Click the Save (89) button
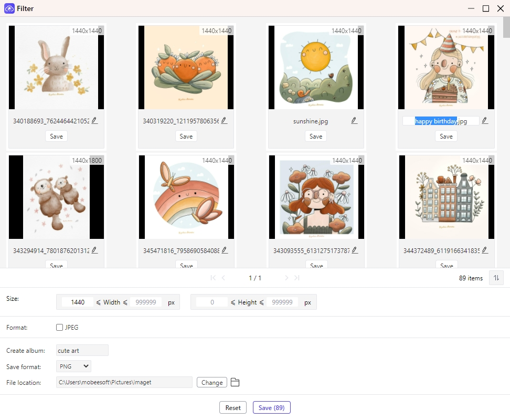The height and width of the screenshot is (420, 510). pyautogui.click(x=271, y=408)
